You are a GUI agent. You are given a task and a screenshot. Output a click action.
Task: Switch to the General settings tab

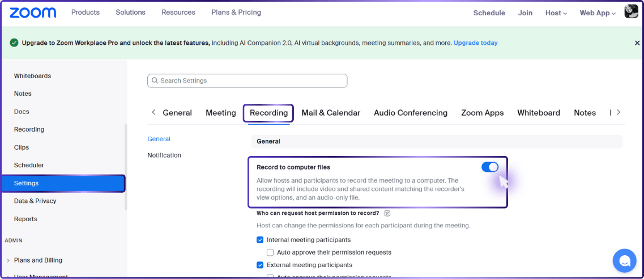[x=177, y=113]
